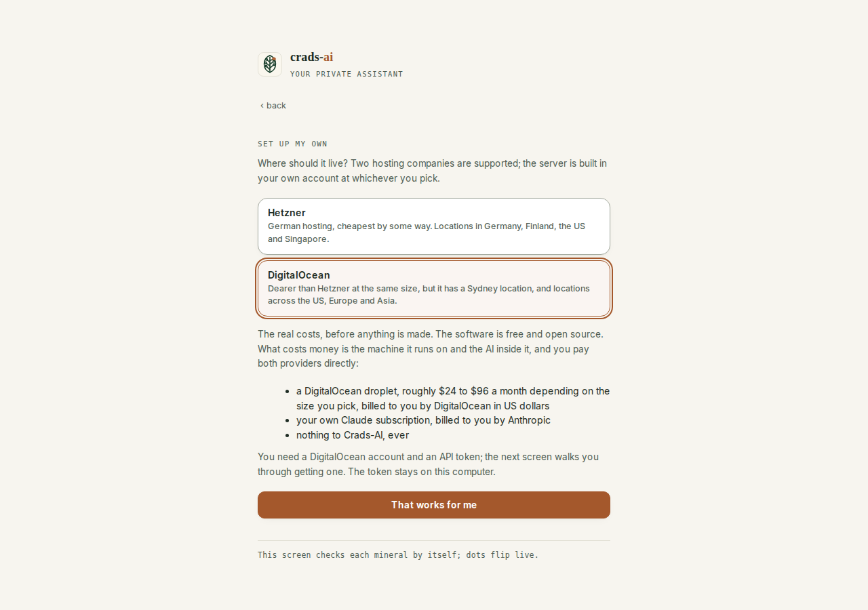Screen dimensions: 868x610
Task: Click the DigitalOcean droplet pricing bullet
Action: click(x=453, y=399)
